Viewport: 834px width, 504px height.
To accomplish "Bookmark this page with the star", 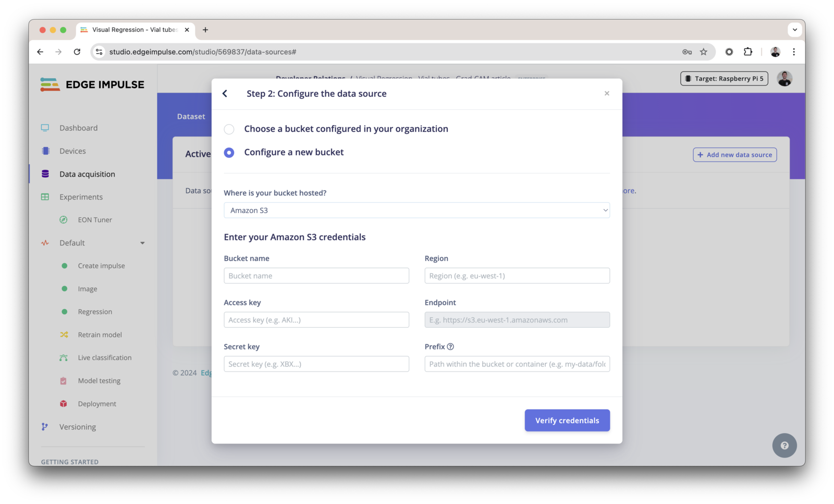I will 704,52.
